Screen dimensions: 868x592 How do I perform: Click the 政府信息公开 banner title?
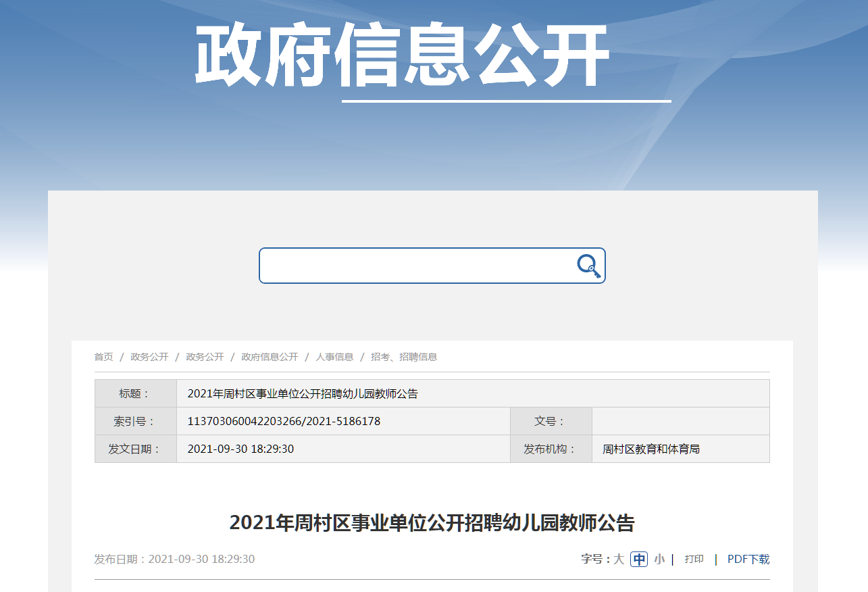tap(403, 56)
